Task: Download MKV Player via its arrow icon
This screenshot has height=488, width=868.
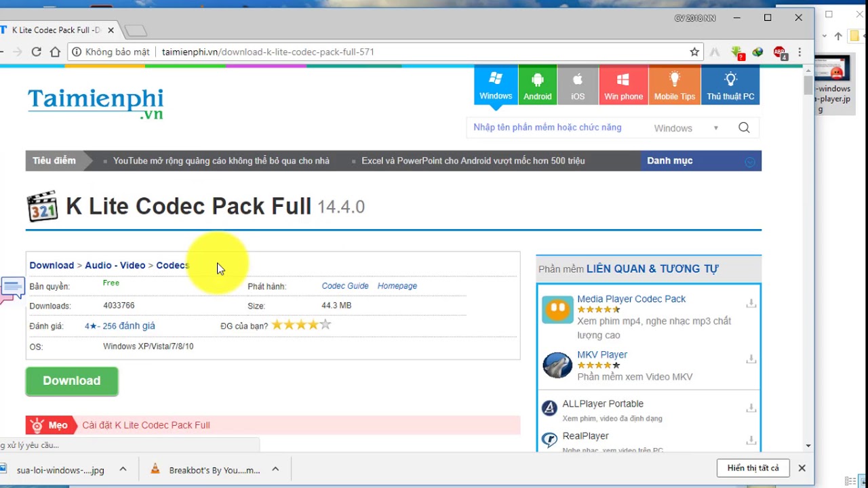Action: pos(751,359)
